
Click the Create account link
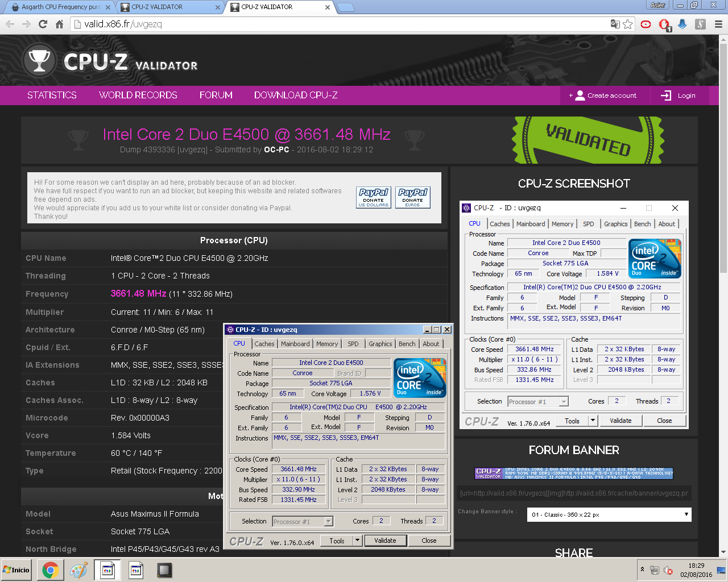612,95
